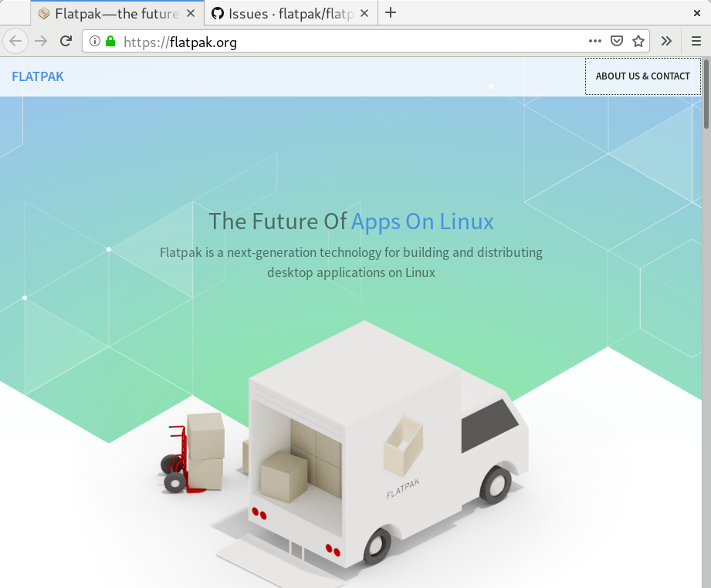Click the Apps On Linux heading
The width and height of the screenshot is (711, 588).
point(422,221)
